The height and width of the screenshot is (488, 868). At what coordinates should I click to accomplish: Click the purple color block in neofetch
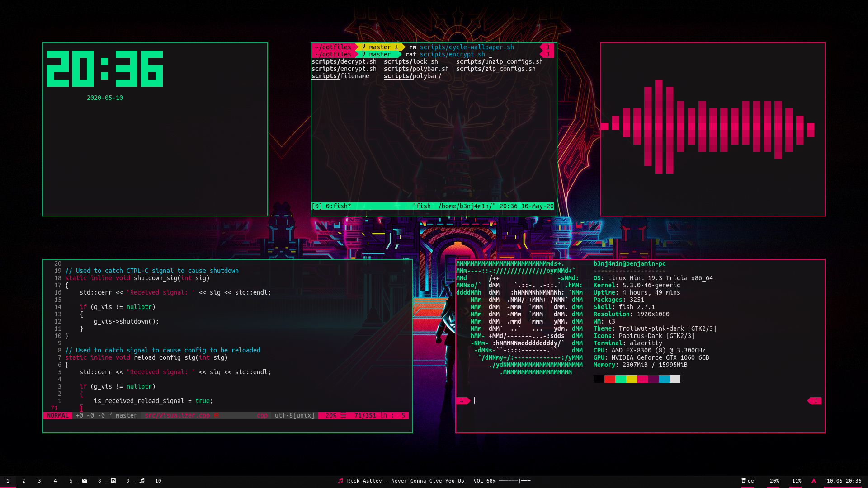pyautogui.click(x=653, y=379)
